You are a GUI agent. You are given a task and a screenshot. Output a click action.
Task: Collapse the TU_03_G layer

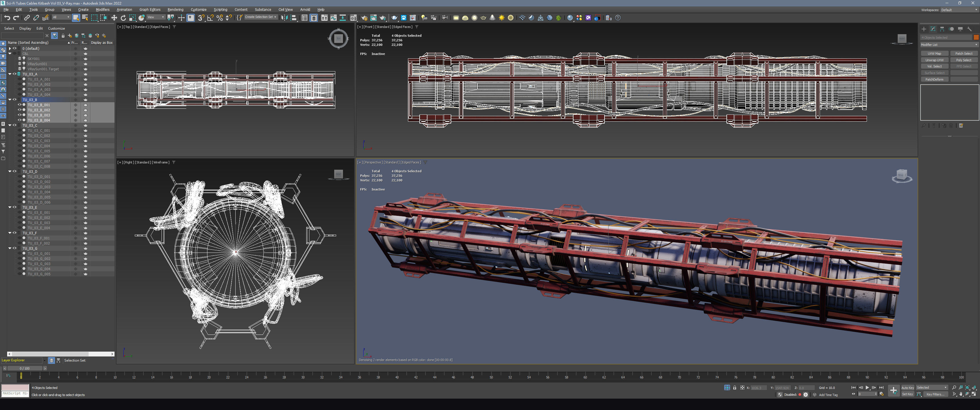pyautogui.click(x=10, y=248)
